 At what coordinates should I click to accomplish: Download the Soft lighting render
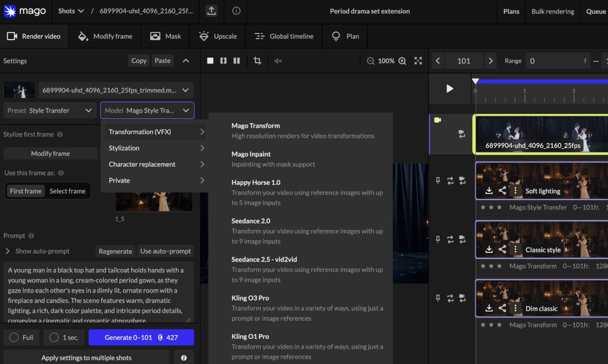pyautogui.click(x=489, y=191)
